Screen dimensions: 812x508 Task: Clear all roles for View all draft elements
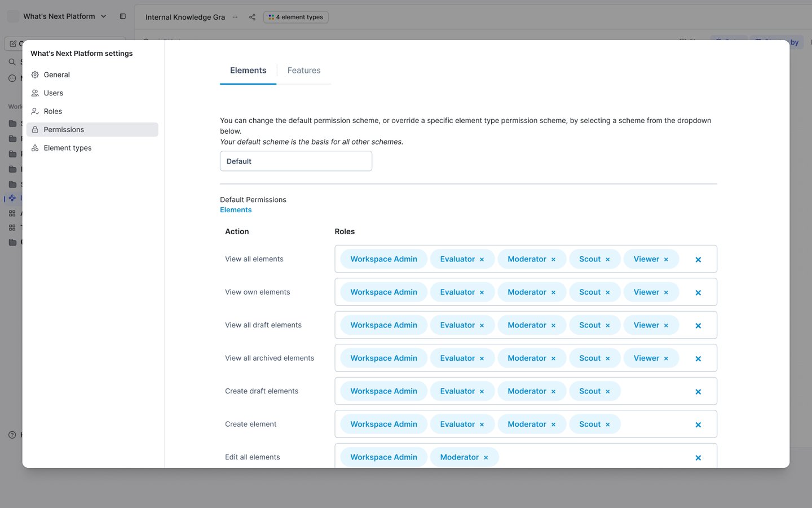[x=698, y=326]
